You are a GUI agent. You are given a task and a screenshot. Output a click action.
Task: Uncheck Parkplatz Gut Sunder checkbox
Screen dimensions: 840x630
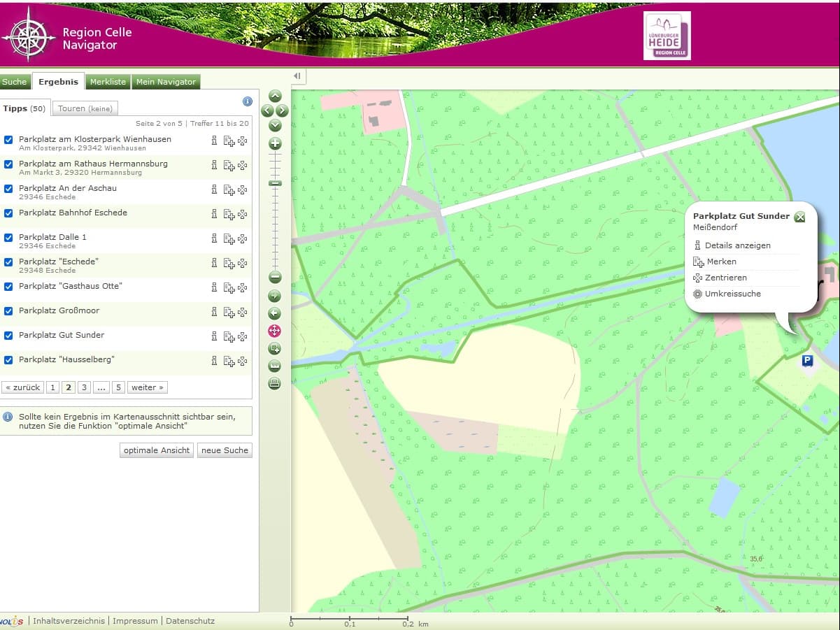coord(8,336)
